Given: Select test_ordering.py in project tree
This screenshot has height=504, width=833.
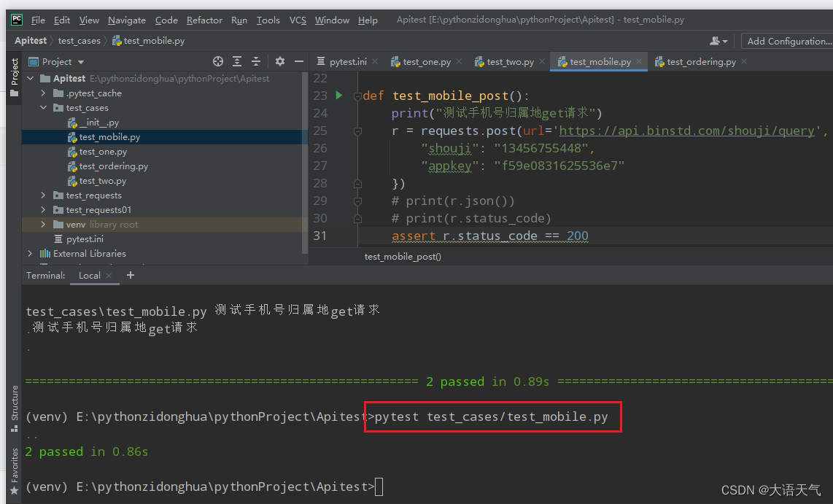Looking at the screenshot, I should pos(114,166).
